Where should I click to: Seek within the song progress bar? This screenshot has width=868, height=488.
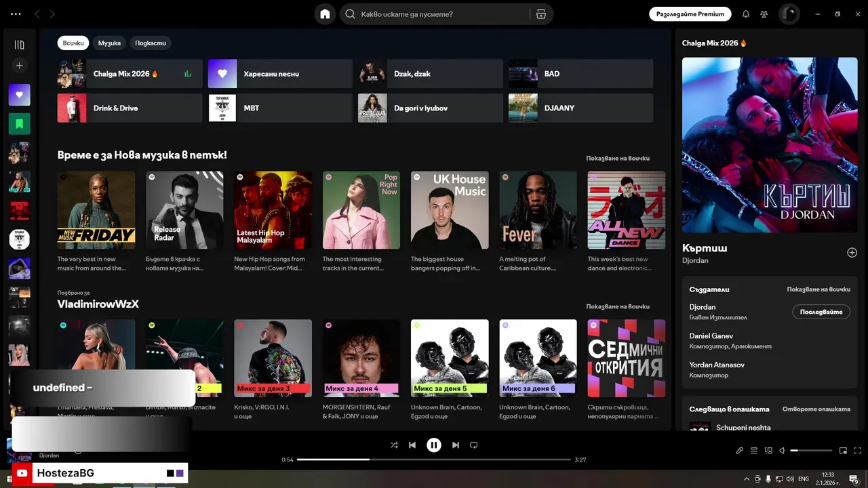[x=434, y=460]
